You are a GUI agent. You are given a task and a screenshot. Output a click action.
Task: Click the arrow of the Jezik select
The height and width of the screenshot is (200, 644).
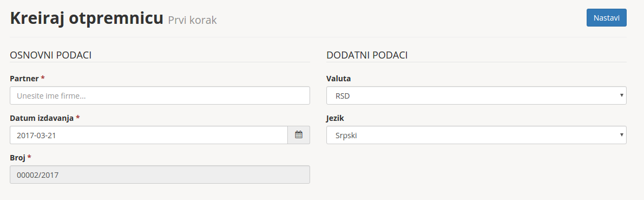622,135
